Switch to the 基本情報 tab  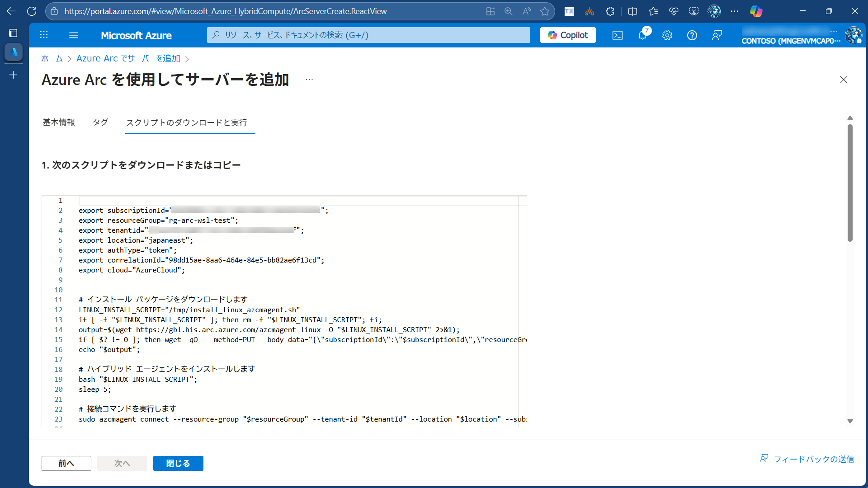click(59, 122)
